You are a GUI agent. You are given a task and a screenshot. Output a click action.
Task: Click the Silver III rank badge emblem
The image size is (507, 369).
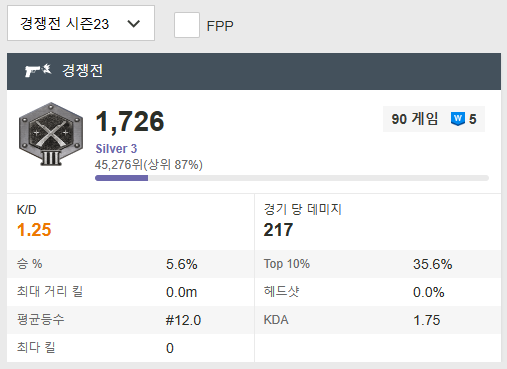click(x=51, y=134)
